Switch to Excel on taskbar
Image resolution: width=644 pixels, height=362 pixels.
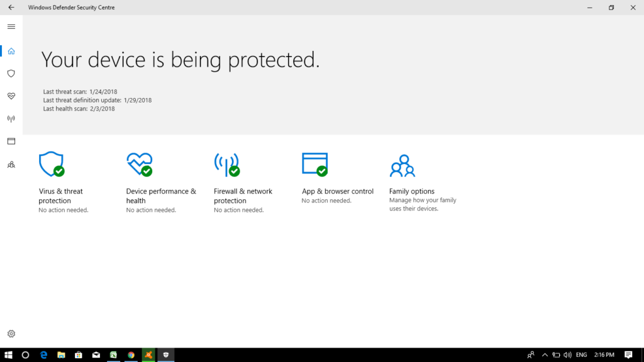tap(113, 355)
